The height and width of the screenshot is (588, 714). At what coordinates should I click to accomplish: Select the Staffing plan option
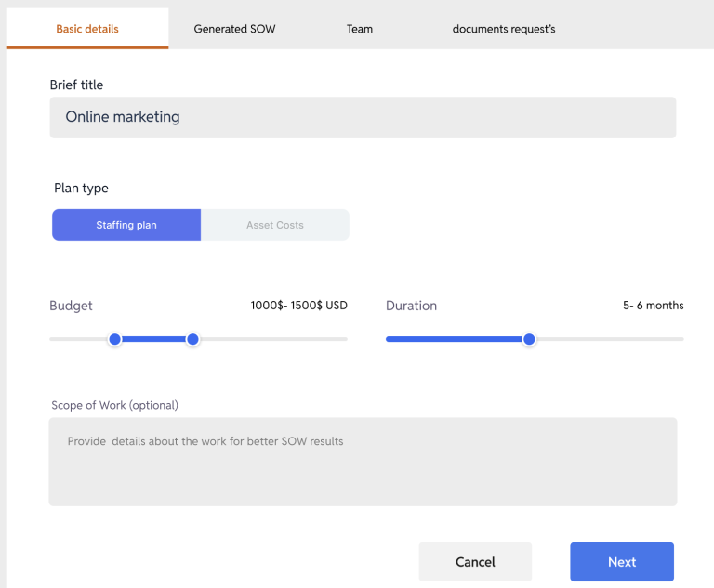(126, 225)
